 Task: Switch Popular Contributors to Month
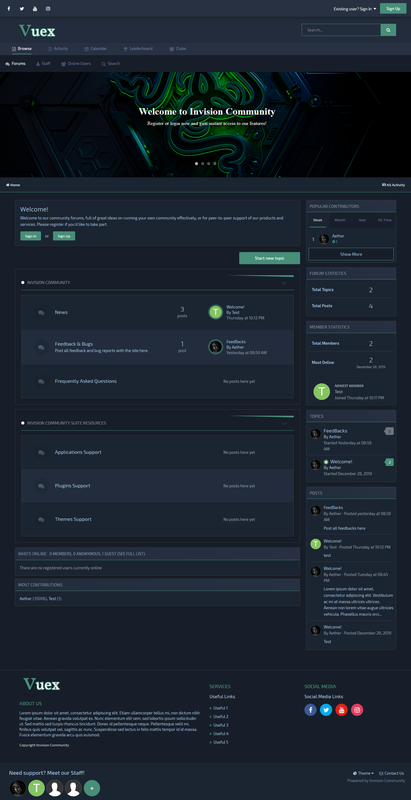point(340,220)
